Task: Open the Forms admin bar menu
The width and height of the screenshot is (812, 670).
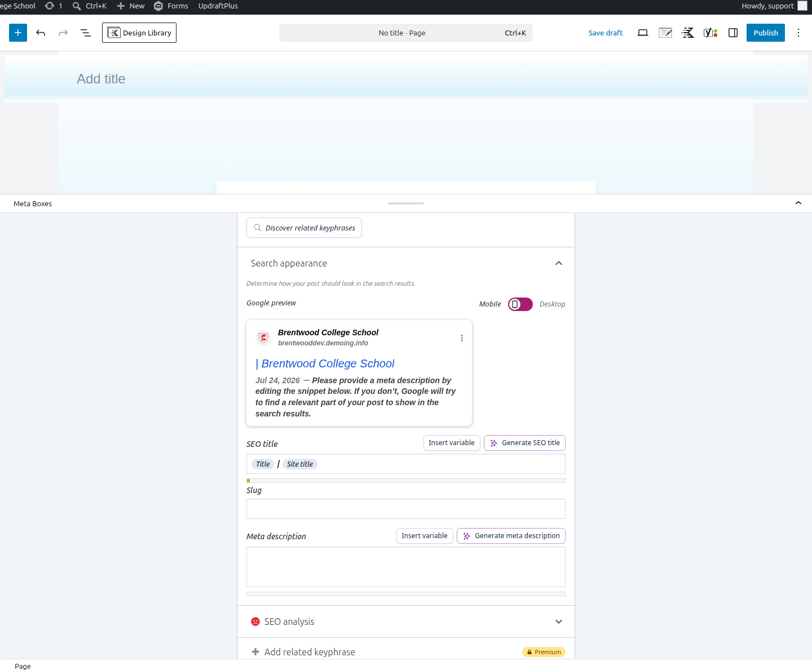Action: [x=171, y=6]
